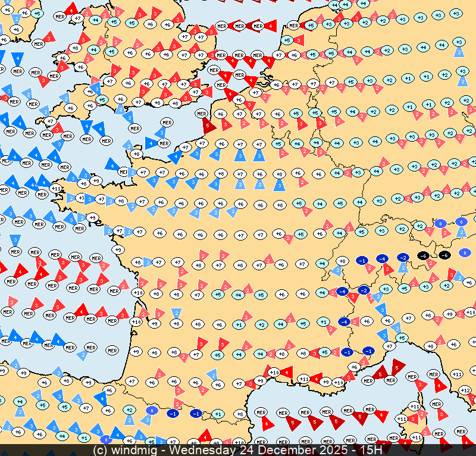The image size is (476, 456).
Task: Select the -2 marker just left of black -6
Action: point(403,258)
